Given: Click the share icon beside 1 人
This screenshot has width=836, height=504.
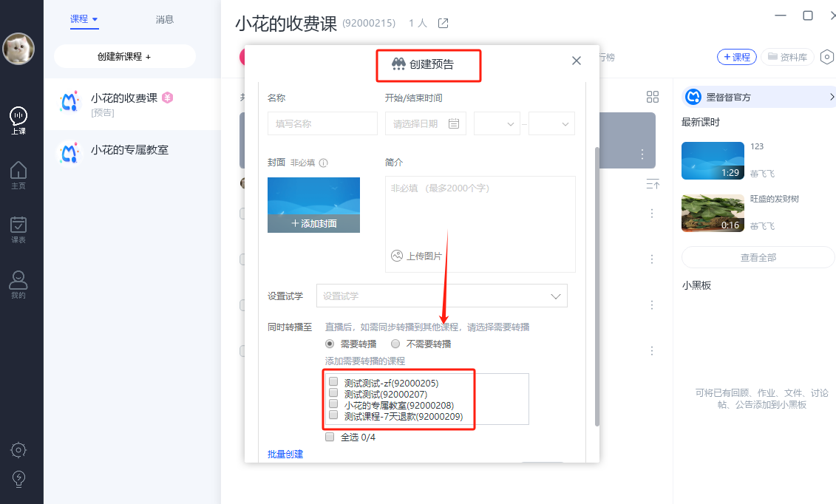Looking at the screenshot, I should [x=443, y=23].
